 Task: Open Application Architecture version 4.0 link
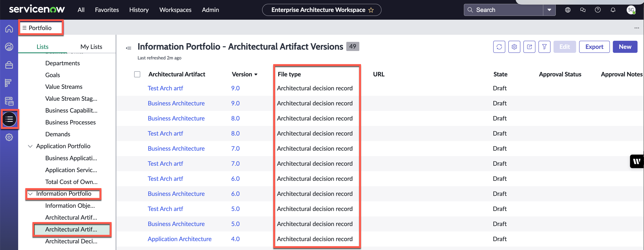pyautogui.click(x=235, y=239)
